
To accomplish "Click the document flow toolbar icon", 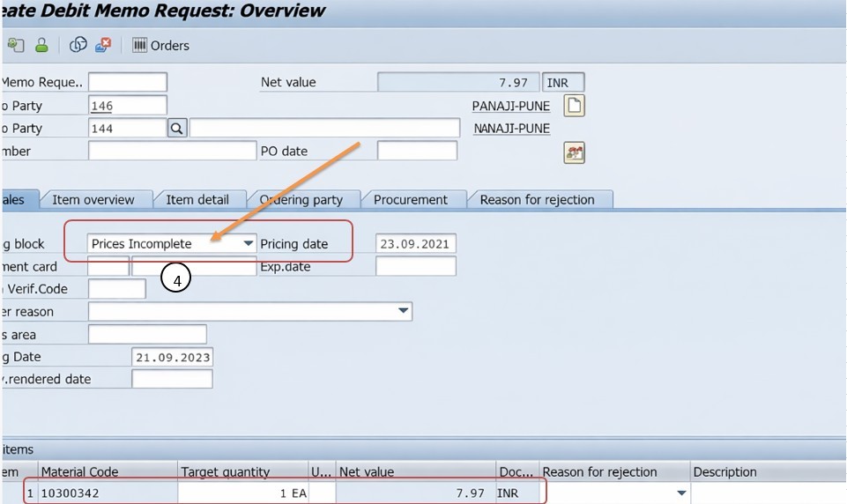I will pos(15,45).
